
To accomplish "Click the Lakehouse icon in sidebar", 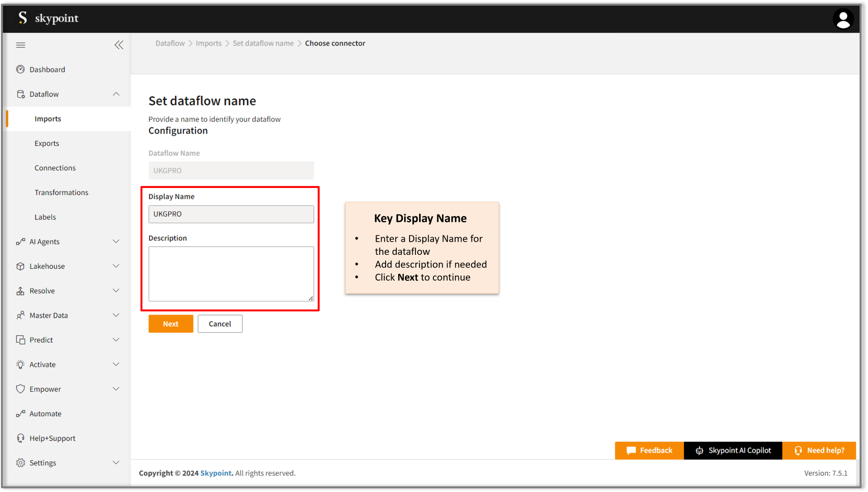I will pos(20,266).
